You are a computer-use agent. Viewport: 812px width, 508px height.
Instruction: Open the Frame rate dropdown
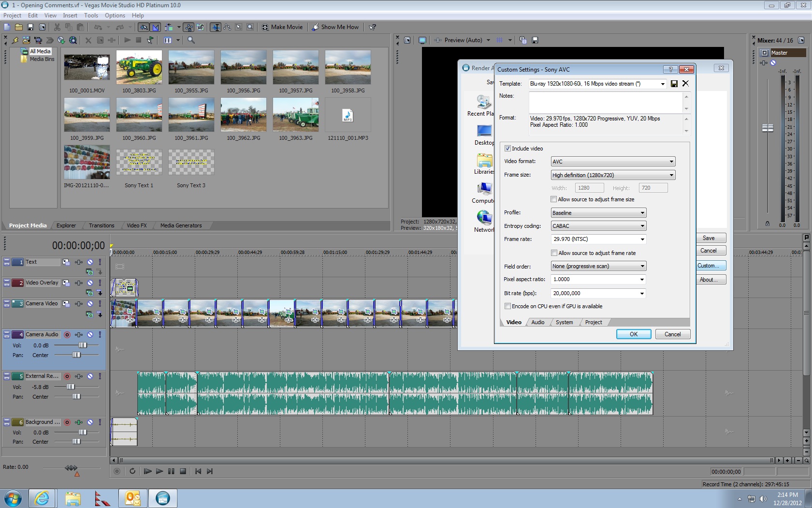coord(642,239)
